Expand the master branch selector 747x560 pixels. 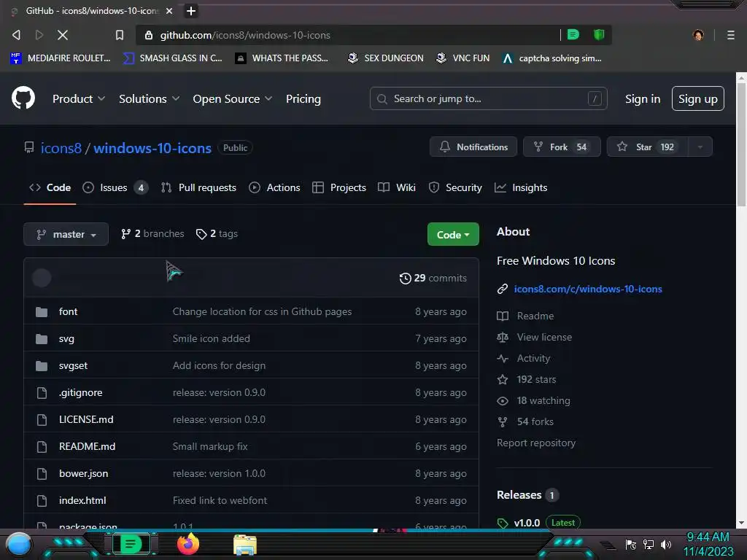pos(66,234)
